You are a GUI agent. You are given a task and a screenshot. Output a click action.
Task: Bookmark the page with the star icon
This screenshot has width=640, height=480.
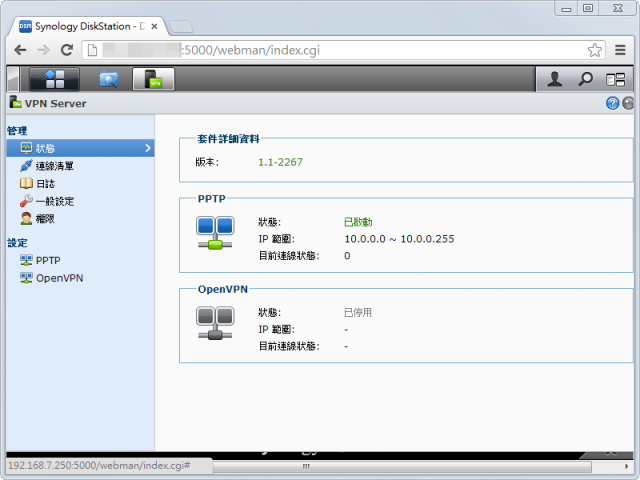coord(595,50)
